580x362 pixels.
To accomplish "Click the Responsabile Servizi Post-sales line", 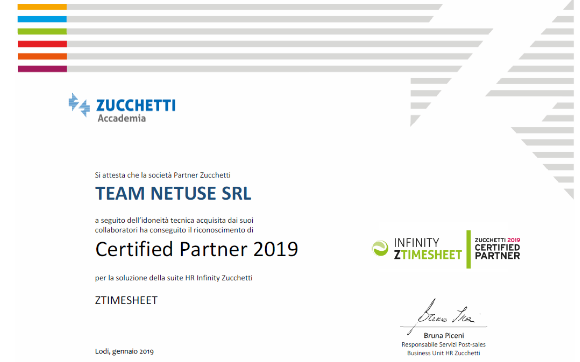I will tap(444, 344).
